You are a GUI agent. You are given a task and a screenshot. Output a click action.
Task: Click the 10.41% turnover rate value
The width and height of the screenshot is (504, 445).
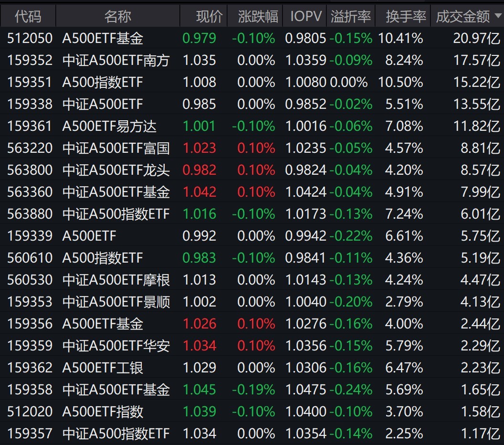click(400, 38)
